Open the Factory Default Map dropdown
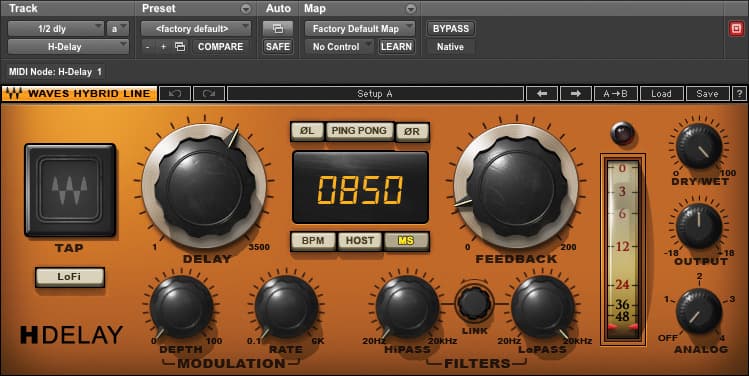This screenshot has width=749, height=376. coord(360,29)
